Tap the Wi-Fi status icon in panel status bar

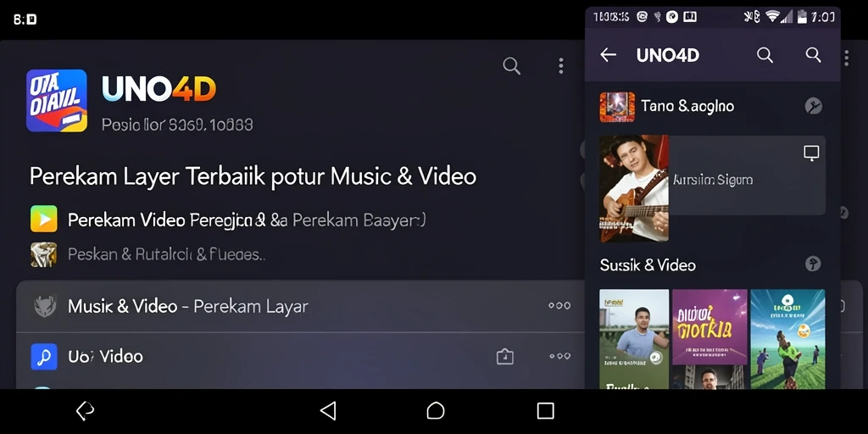pyautogui.click(x=772, y=17)
